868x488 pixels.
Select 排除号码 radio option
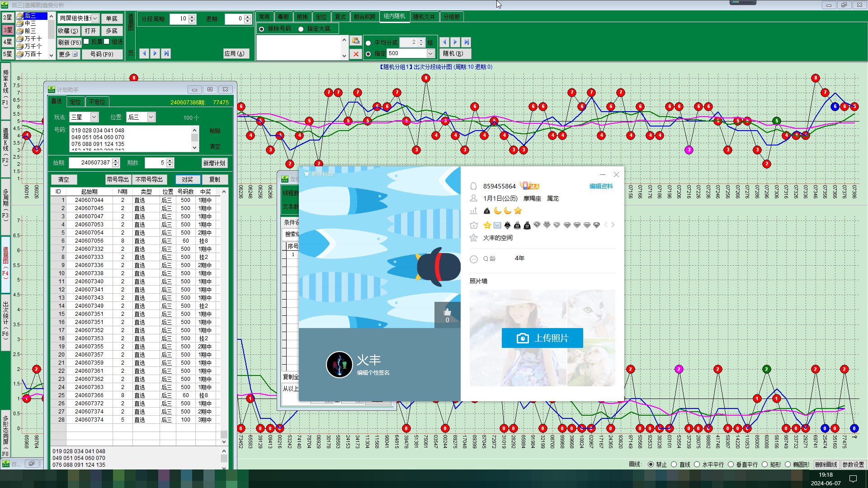261,29
